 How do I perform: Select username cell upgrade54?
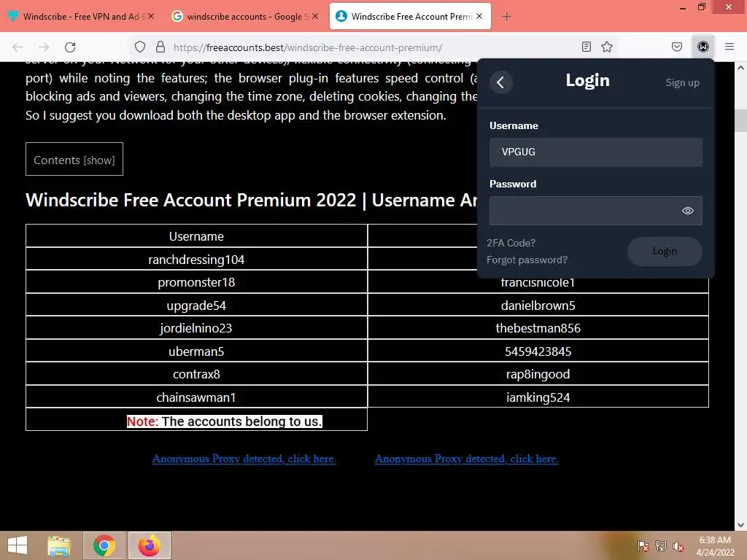pyautogui.click(x=196, y=306)
